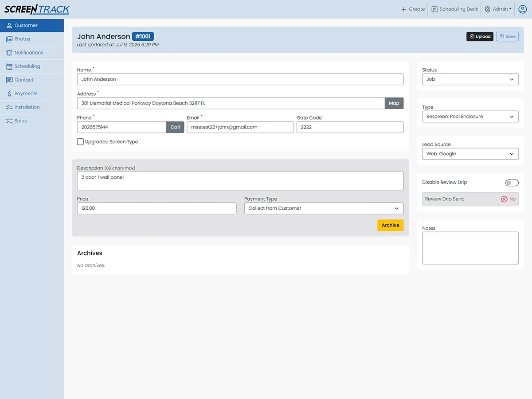Open the Payments dollar icon

[x=9, y=94]
